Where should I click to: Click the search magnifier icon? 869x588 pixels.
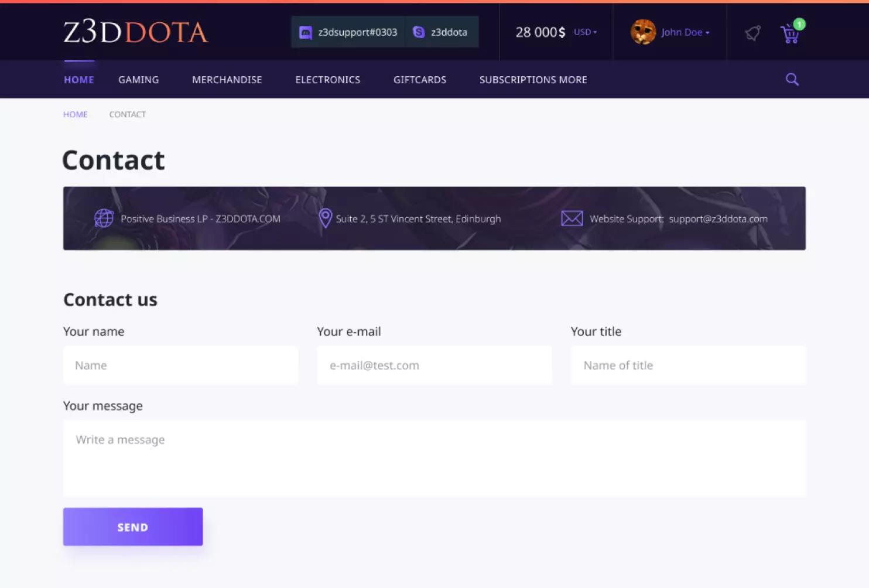(792, 80)
